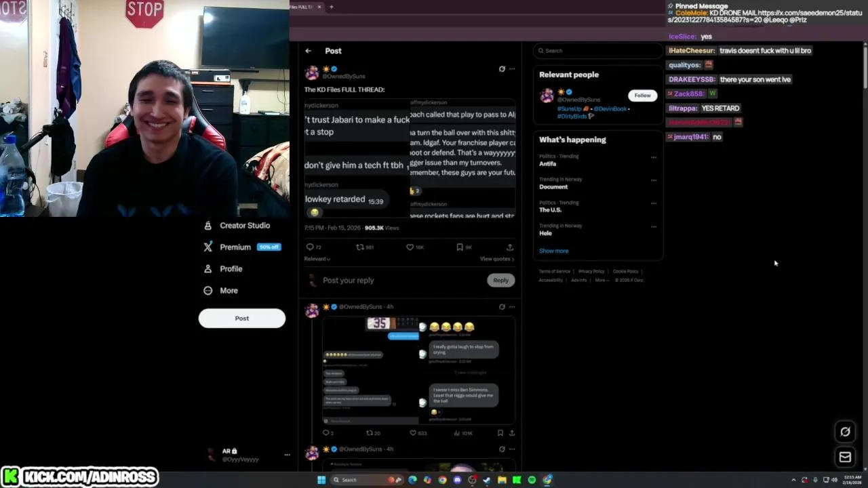
Task: Open Premium in the X sidebar
Action: point(242,247)
